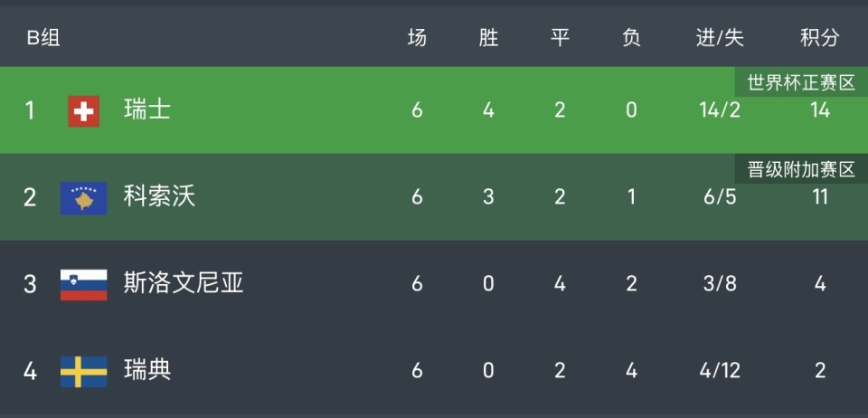Image resolution: width=868 pixels, height=418 pixels.
Task: Click Switzerland's 14 points value
Action: coord(820,110)
